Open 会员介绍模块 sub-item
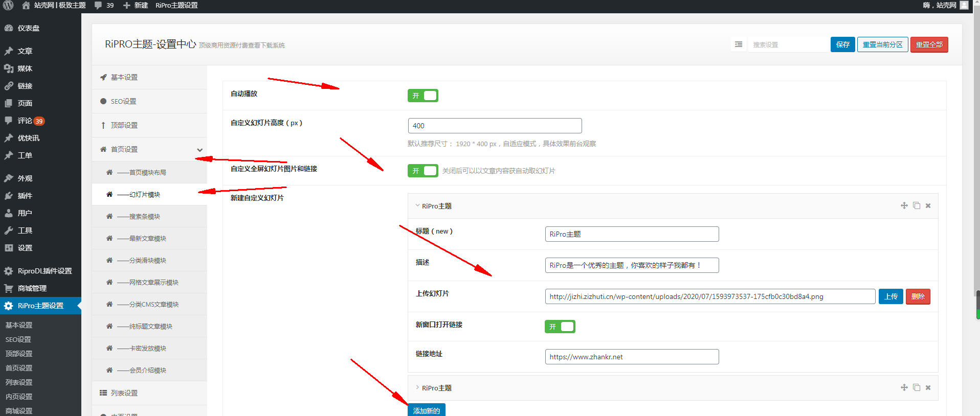This screenshot has width=980, height=416. click(149, 370)
